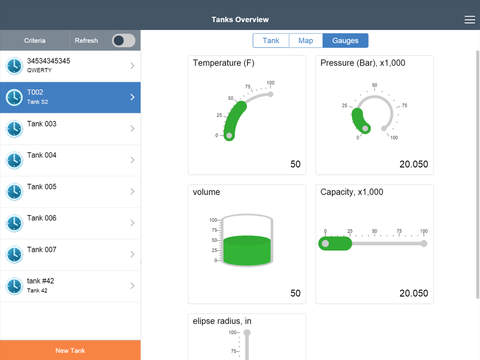Select the Gauges tab
This screenshot has width=480, height=360.
click(x=345, y=41)
